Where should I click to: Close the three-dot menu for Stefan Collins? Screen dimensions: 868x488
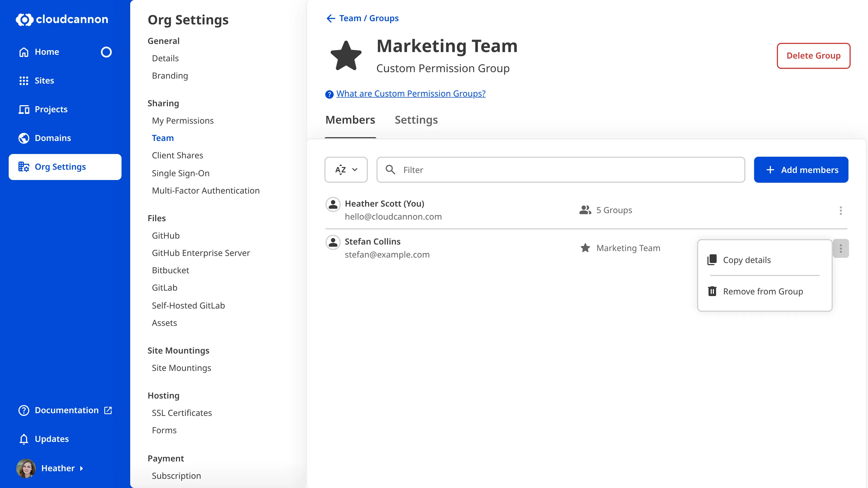(841, 249)
